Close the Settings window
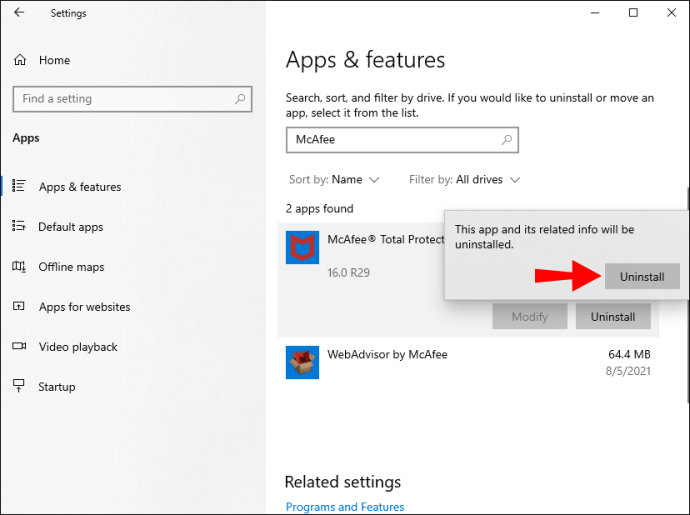 (x=672, y=13)
